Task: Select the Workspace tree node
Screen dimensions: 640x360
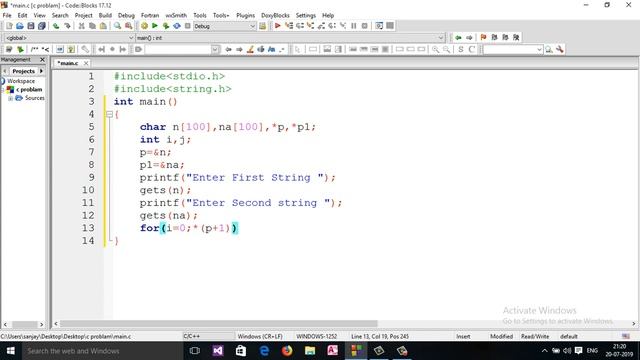Action: click(21, 81)
